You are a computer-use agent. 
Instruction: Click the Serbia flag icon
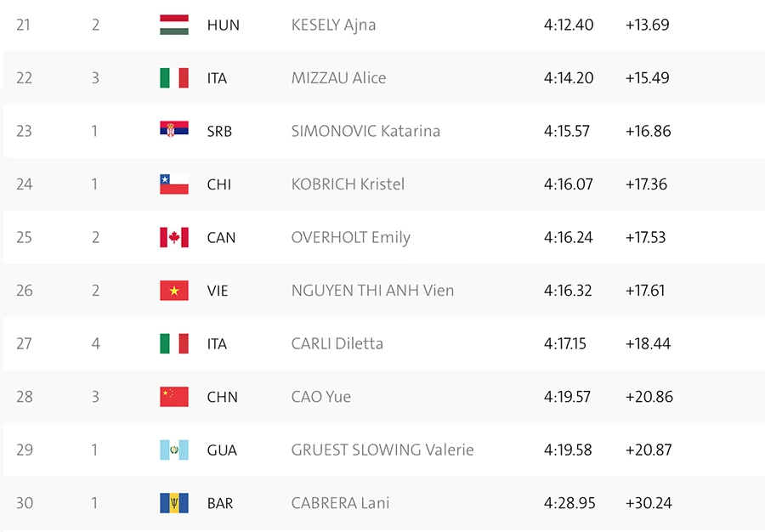tap(174, 131)
